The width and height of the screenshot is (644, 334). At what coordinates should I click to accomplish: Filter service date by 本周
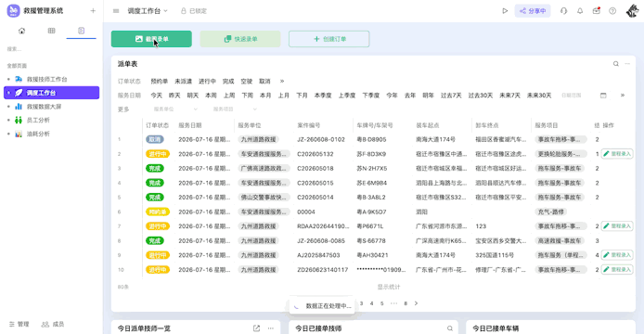point(211,96)
